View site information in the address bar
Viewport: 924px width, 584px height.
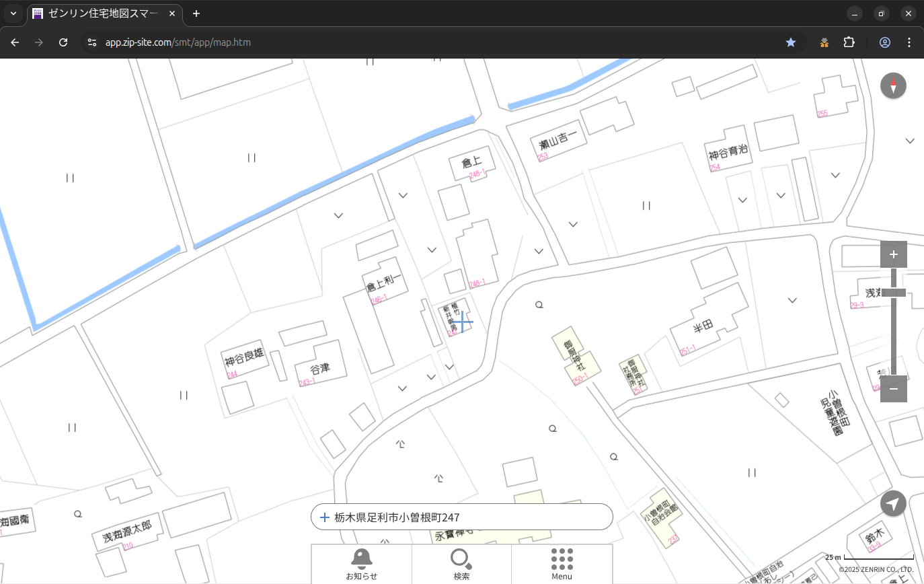(92, 42)
